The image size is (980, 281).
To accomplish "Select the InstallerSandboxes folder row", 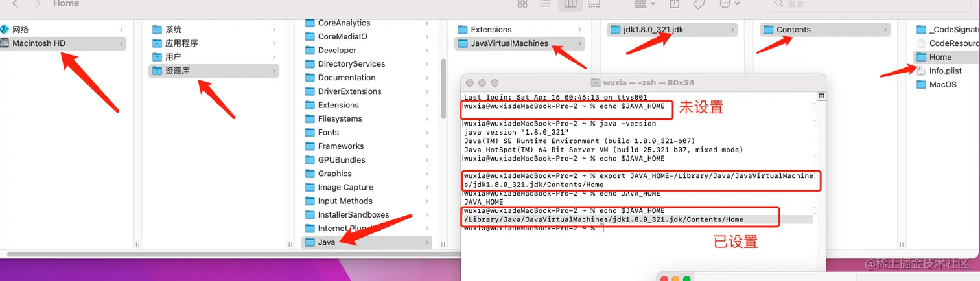I will 367,215.
